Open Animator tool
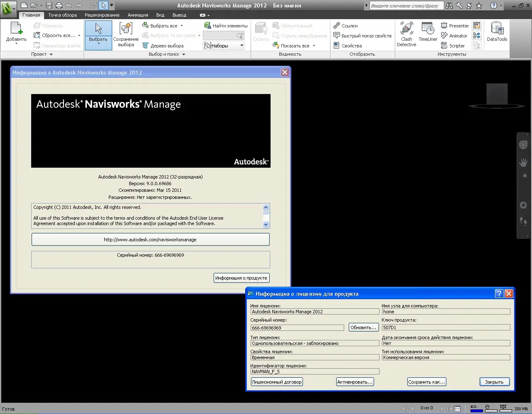The height and width of the screenshot is (414, 532). tap(454, 36)
